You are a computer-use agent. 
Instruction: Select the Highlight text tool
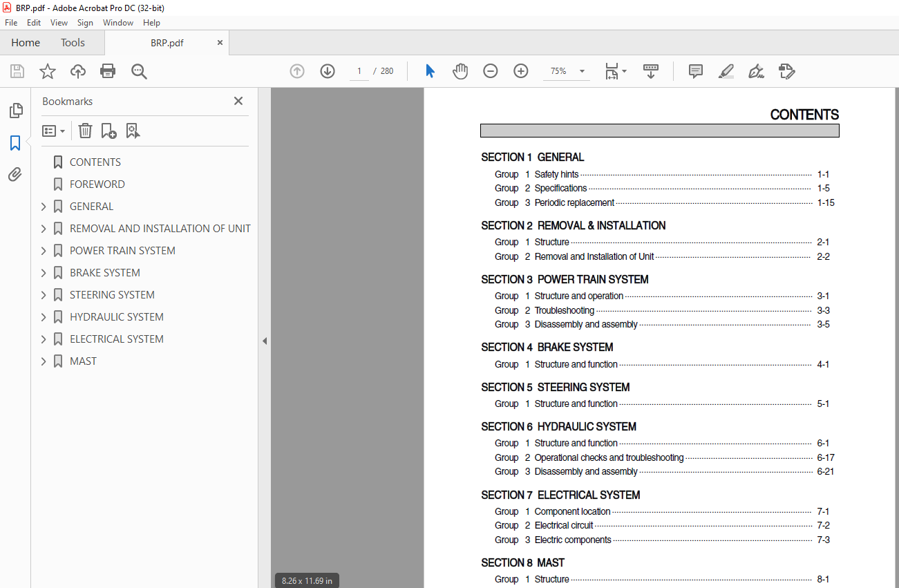[x=726, y=71]
